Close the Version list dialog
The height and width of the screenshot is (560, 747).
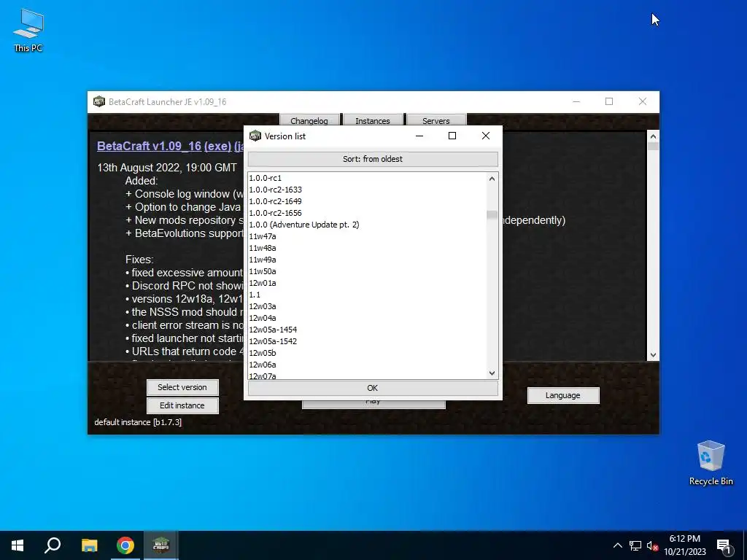[x=485, y=136]
